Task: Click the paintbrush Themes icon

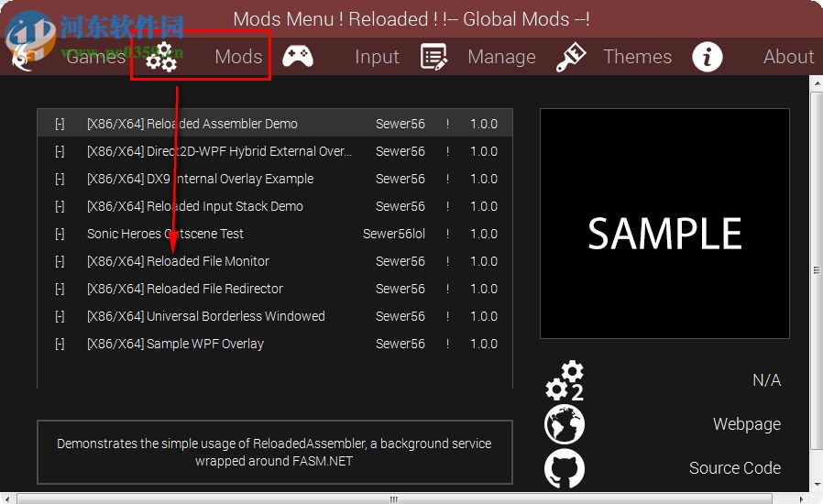Action: click(x=571, y=57)
